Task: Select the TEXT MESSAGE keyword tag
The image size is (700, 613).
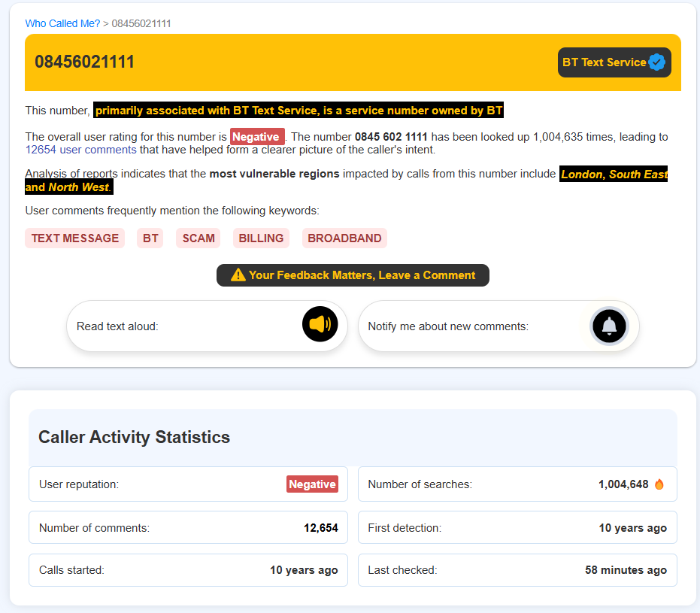Action: pos(75,238)
